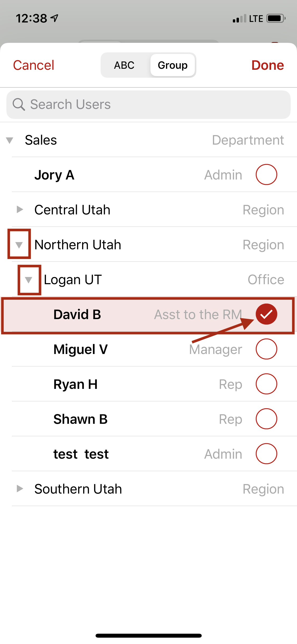The height and width of the screenshot is (644, 297).
Task: Collapse the Sales department group
Action: point(10,140)
